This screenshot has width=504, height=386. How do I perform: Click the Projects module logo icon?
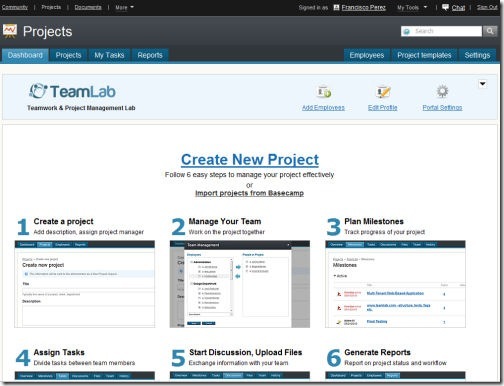tap(10, 31)
